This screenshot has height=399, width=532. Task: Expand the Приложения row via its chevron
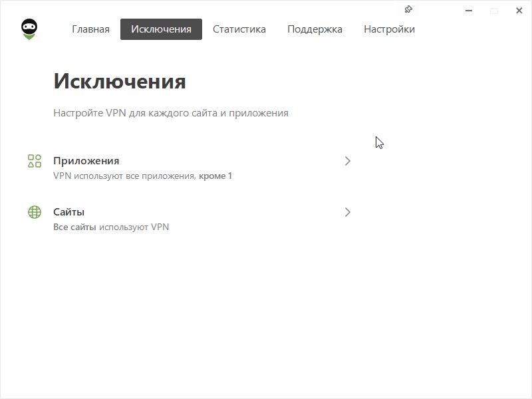[x=348, y=160]
